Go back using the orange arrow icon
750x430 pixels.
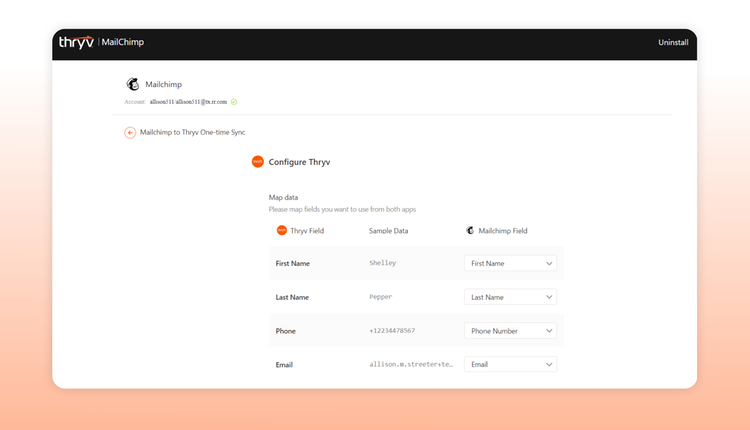click(x=130, y=132)
